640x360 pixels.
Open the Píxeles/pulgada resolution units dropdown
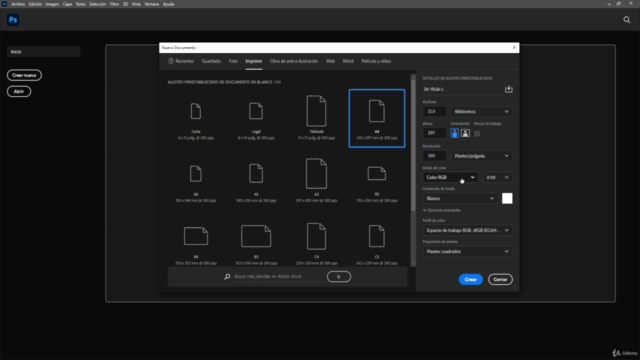coord(481,156)
